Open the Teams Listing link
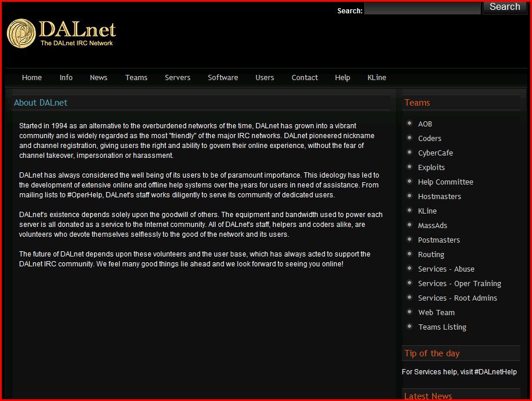This screenshot has height=401, width=532. (x=442, y=327)
